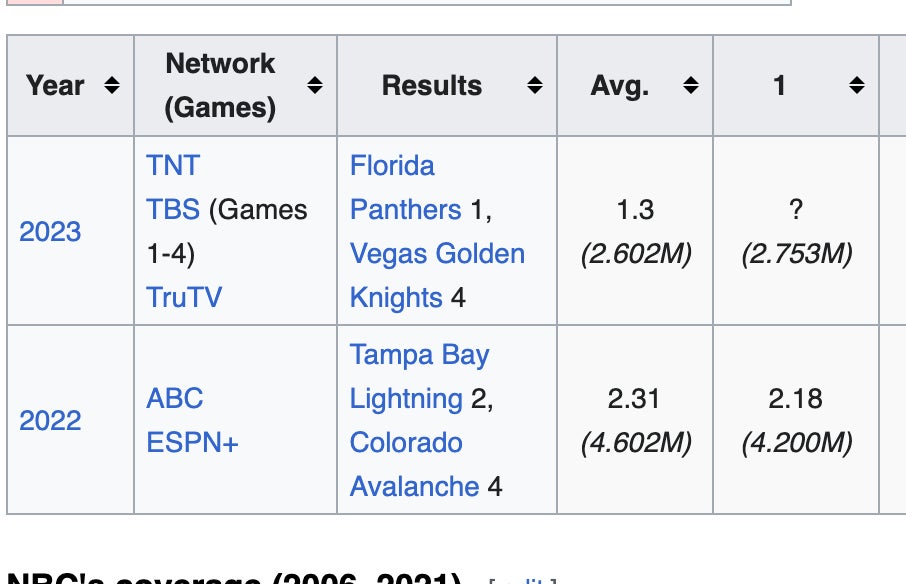Visit the TruTV link
Viewport: 906px width, 584px height.
coord(184,297)
